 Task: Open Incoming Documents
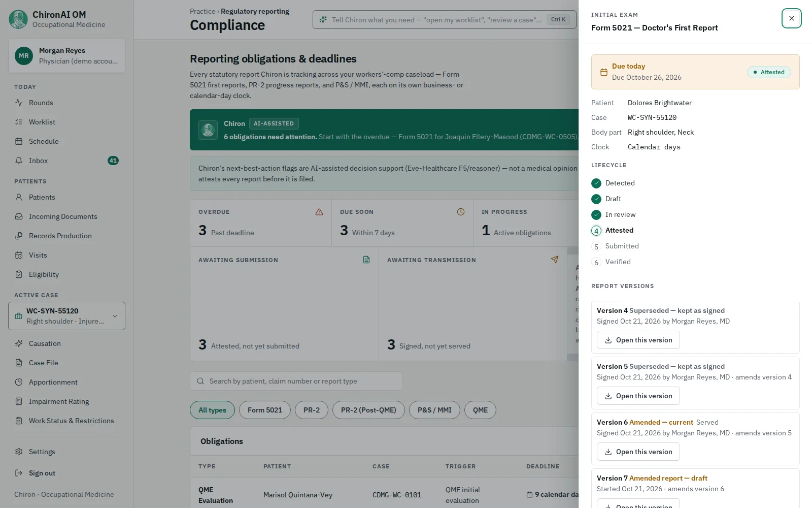click(66, 216)
